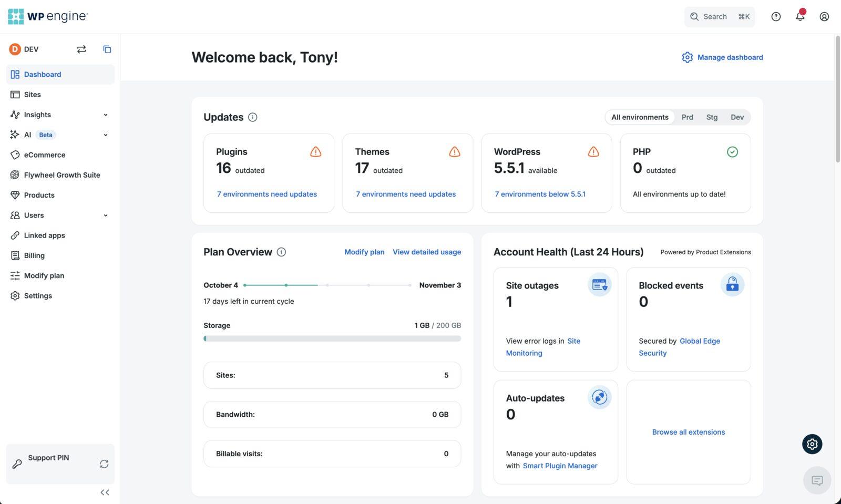Open Sites in the sidebar

coord(60,95)
